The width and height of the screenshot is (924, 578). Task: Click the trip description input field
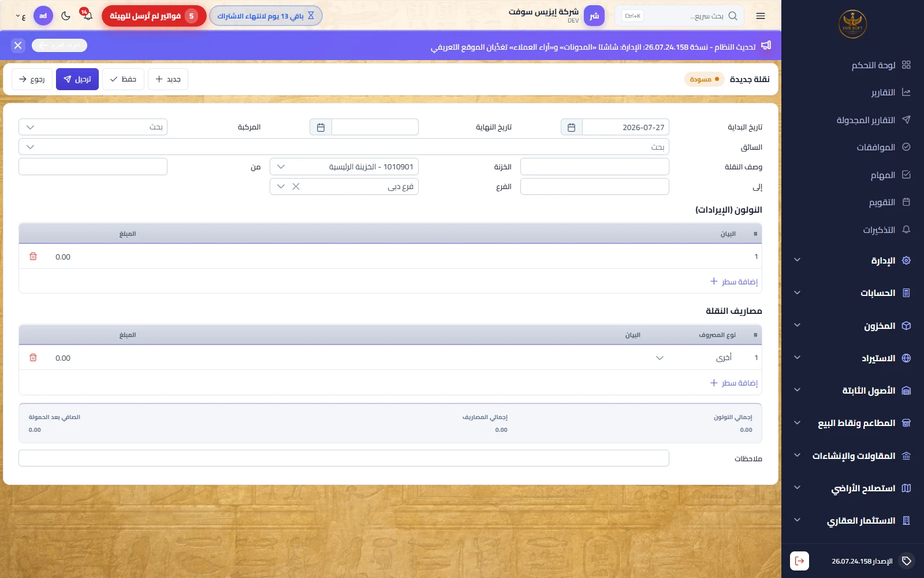pyautogui.click(x=595, y=166)
